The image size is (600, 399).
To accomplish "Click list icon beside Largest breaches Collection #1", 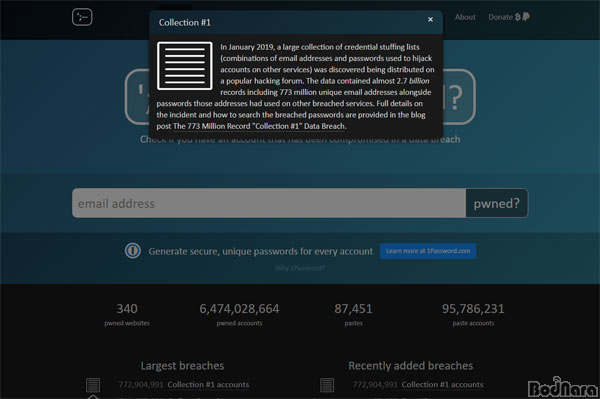I will pyautogui.click(x=93, y=385).
